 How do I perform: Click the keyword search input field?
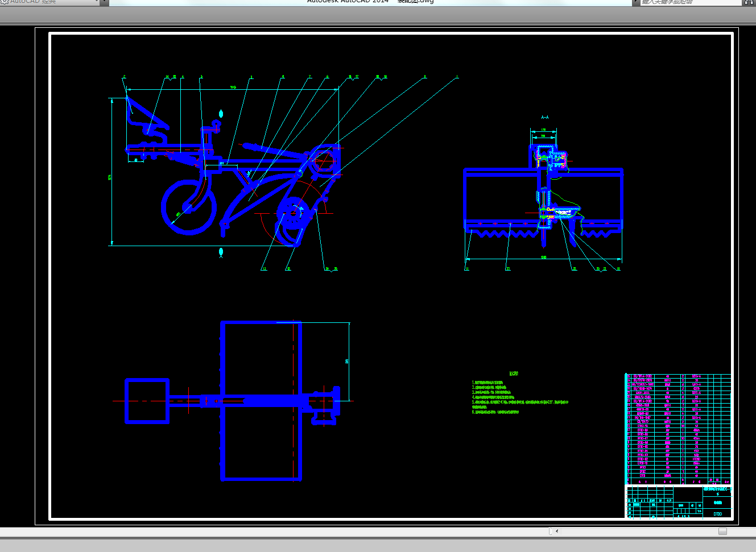coord(688,2)
